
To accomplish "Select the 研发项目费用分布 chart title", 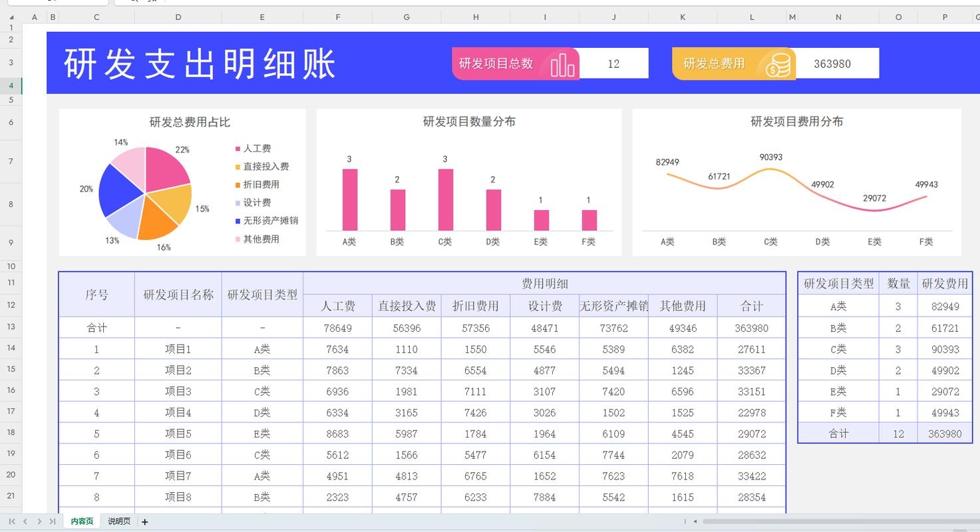I will [x=797, y=122].
